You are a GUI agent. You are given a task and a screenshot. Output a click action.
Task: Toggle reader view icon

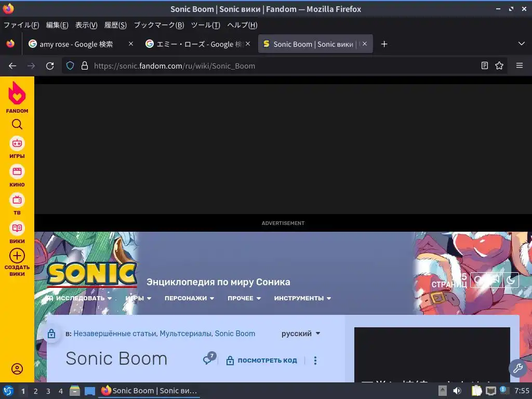[485, 65]
